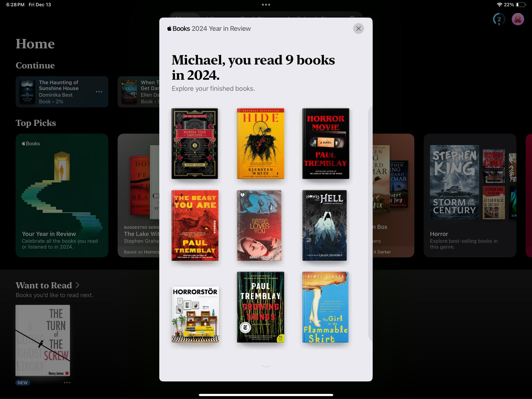Open more options under Turn of the Screw

[x=67, y=383]
